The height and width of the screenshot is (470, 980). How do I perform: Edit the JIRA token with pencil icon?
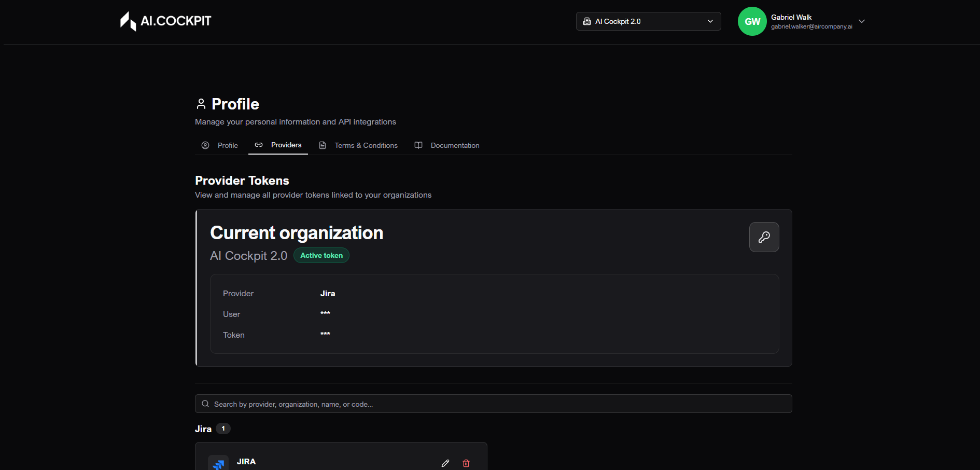pos(445,463)
